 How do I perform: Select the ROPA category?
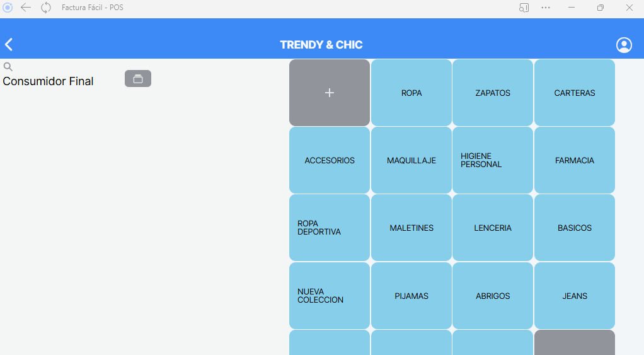click(x=411, y=93)
